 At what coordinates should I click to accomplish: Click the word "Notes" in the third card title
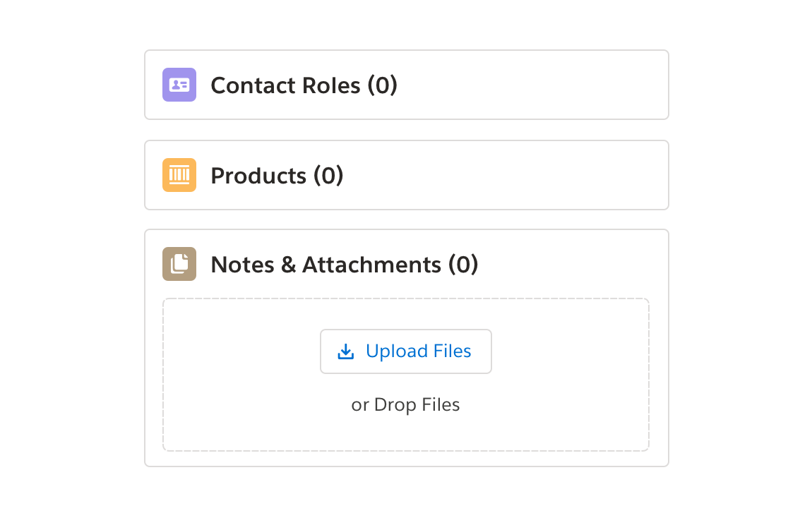pos(242,265)
